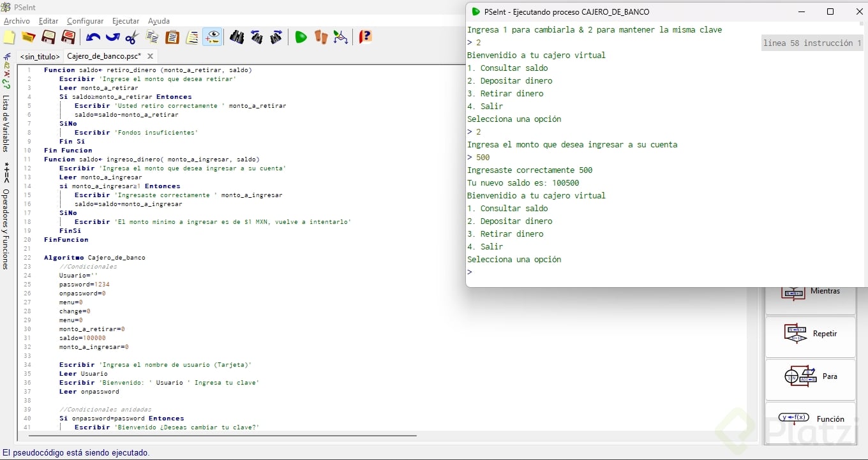Click the "password=1234" code line
Image resolution: width=868 pixels, height=460 pixels.
(84, 285)
